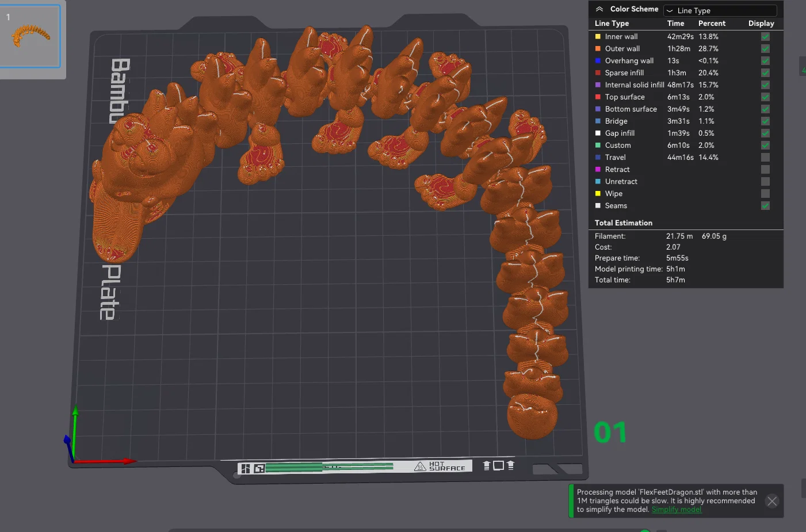Click the Sparse infill red color swatch

point(598,73)
